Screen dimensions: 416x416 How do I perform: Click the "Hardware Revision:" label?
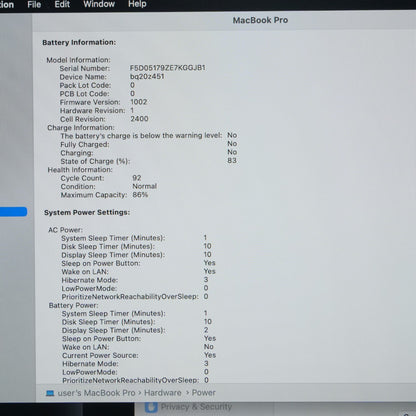(x=92, y=111)
